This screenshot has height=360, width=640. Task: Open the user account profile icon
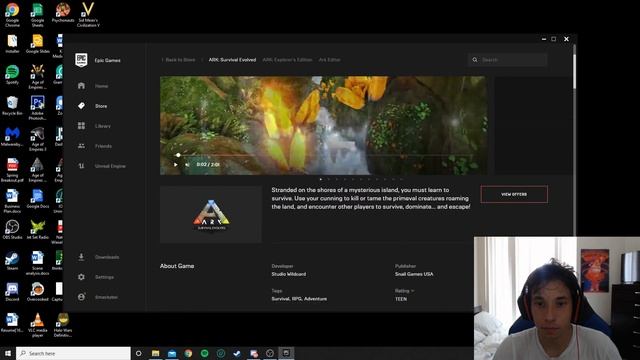81,297
